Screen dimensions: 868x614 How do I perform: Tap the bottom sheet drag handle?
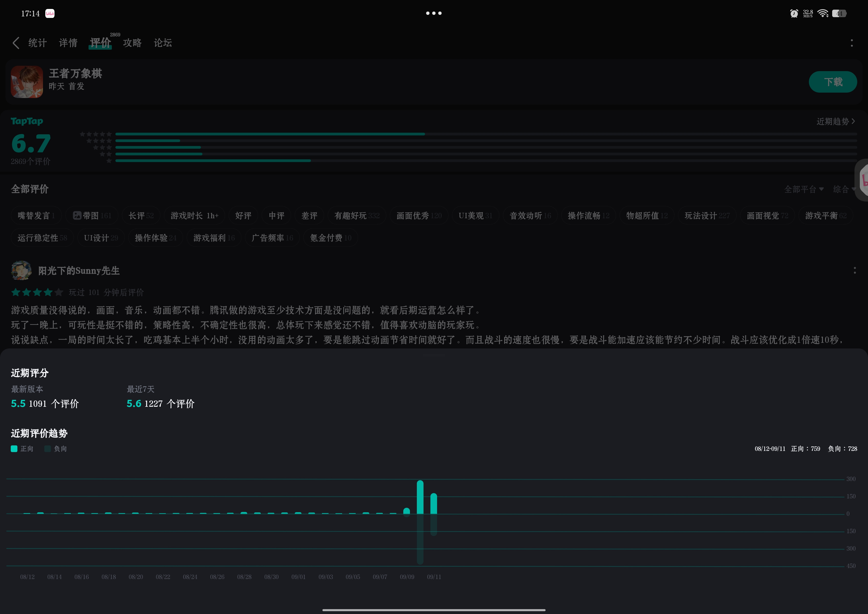(434, 355)
